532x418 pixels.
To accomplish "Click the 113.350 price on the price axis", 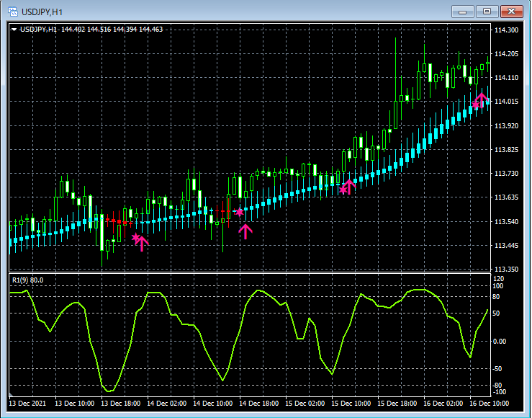I will [507, 270].
